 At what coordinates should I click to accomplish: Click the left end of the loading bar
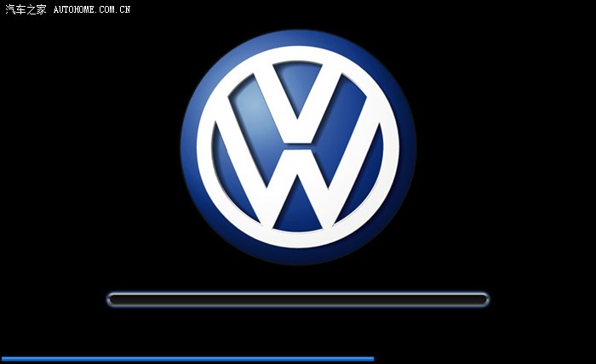click(112, 299)
